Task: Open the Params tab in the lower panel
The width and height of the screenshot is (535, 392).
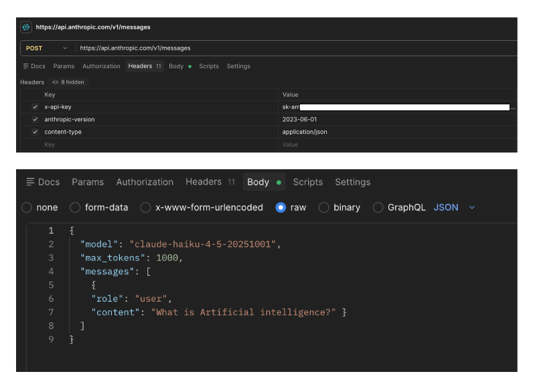Action: [88, 182]
